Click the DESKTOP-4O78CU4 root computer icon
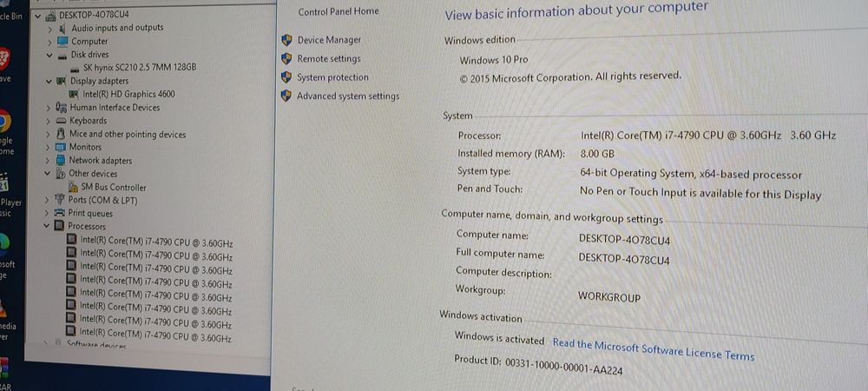The height and width of the screenshot is (391, 868). click(x=50, y=16)
